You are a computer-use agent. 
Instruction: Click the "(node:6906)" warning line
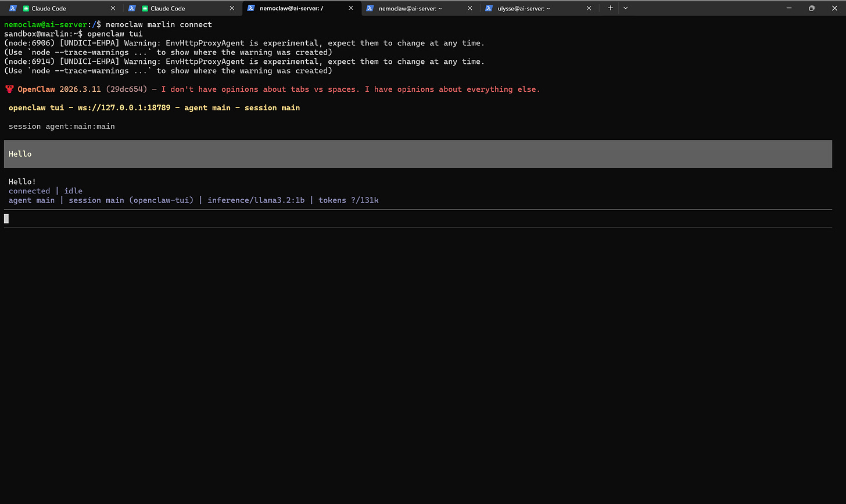pyautogui.click(x=244, y=43)
